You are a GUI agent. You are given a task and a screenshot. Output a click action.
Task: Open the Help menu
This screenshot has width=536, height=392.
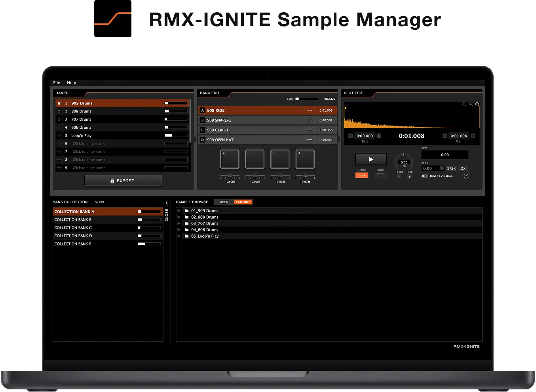[x=71, y=83]
